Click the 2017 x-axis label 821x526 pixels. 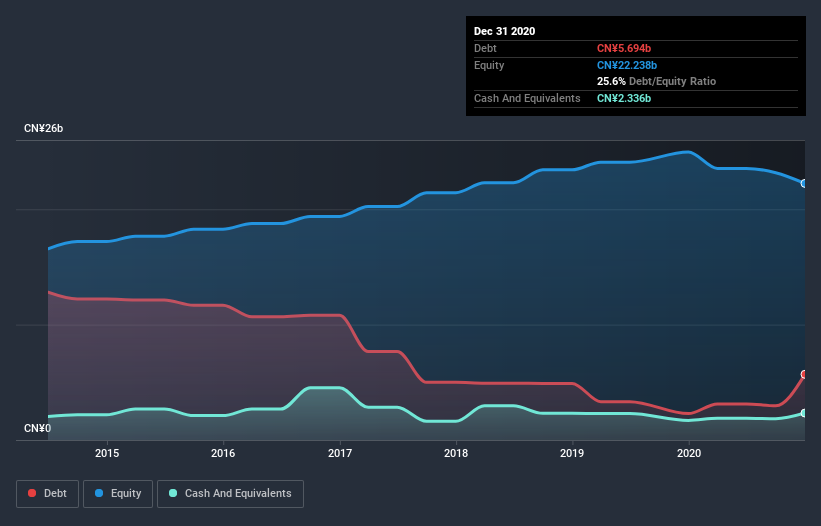[x=340, y=453]
